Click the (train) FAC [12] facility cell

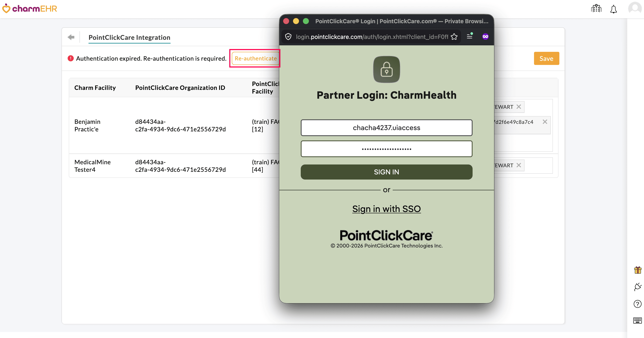266,125
